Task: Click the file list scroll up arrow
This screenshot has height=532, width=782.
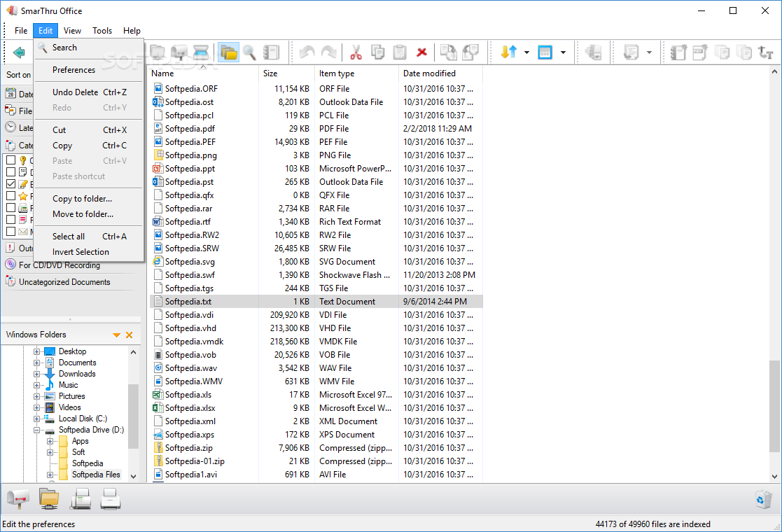Action: click(774, 72)
